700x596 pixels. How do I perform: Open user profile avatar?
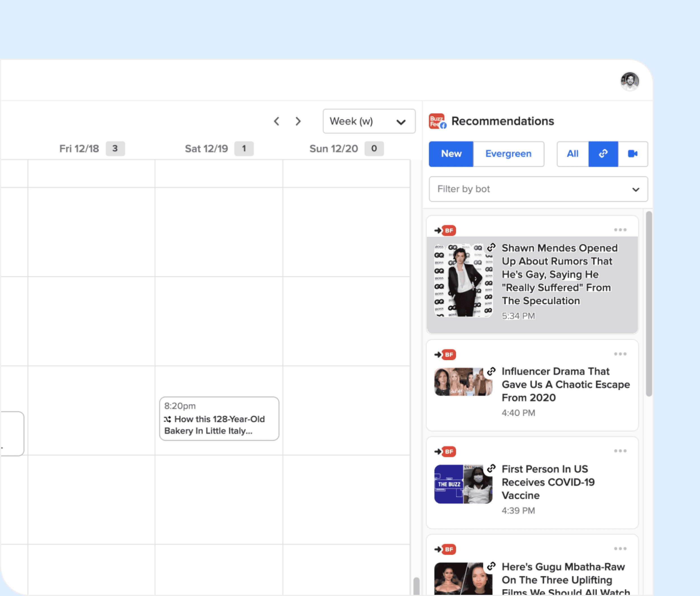click(x=629, y=81)
